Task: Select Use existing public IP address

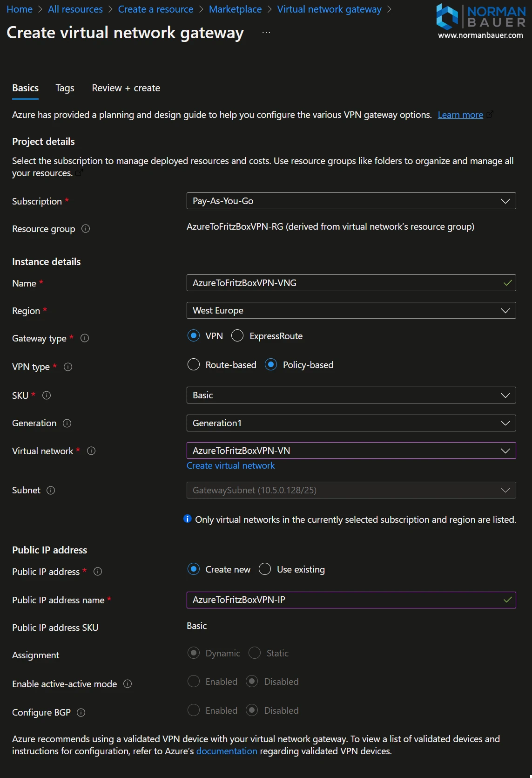Action: [265, 569]
